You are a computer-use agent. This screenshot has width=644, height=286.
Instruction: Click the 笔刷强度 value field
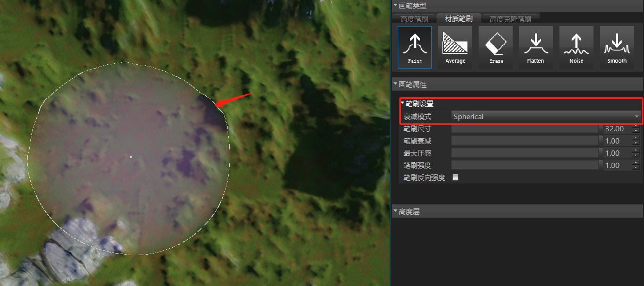pos(616,165)
